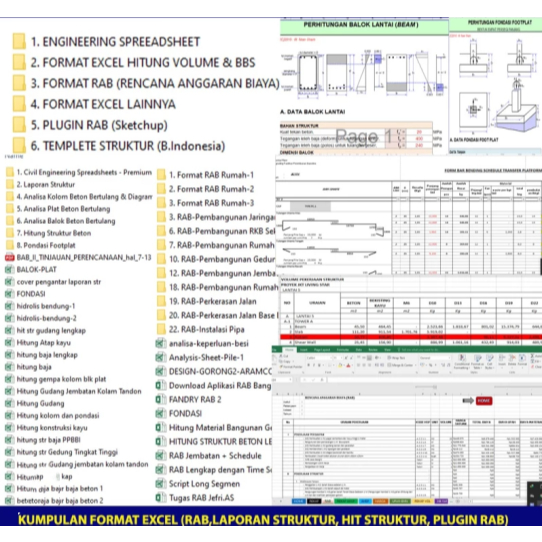Click Excel icon of FANDRY RAB 2
This screenshot has width=542, height=542.
(x=161, y=400)
